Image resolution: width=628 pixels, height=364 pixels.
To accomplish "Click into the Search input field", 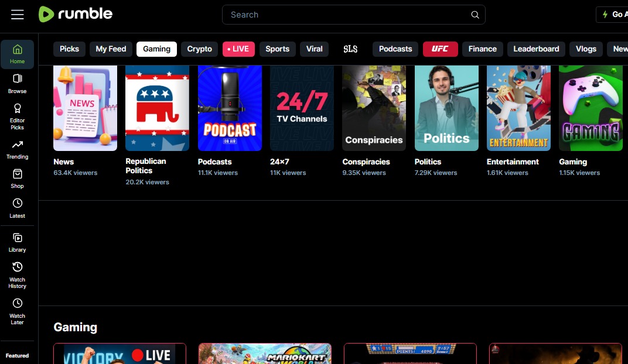I will click(x=346, y=15).
